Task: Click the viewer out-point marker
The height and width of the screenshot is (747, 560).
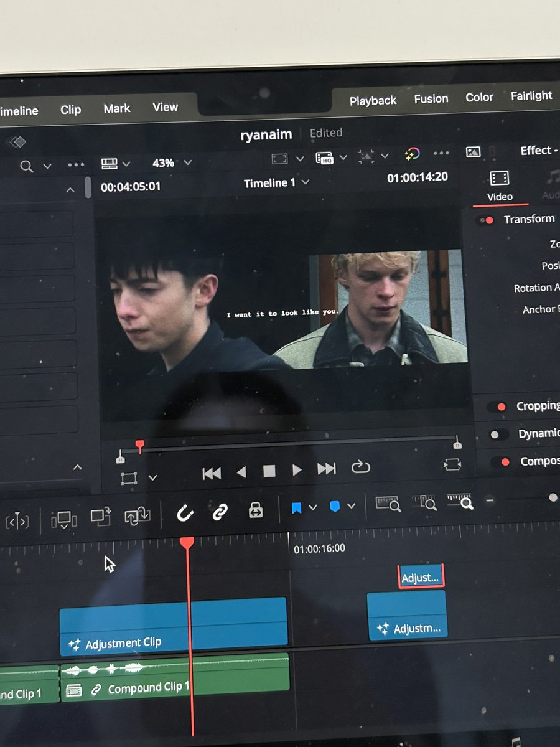Action: 457,443
